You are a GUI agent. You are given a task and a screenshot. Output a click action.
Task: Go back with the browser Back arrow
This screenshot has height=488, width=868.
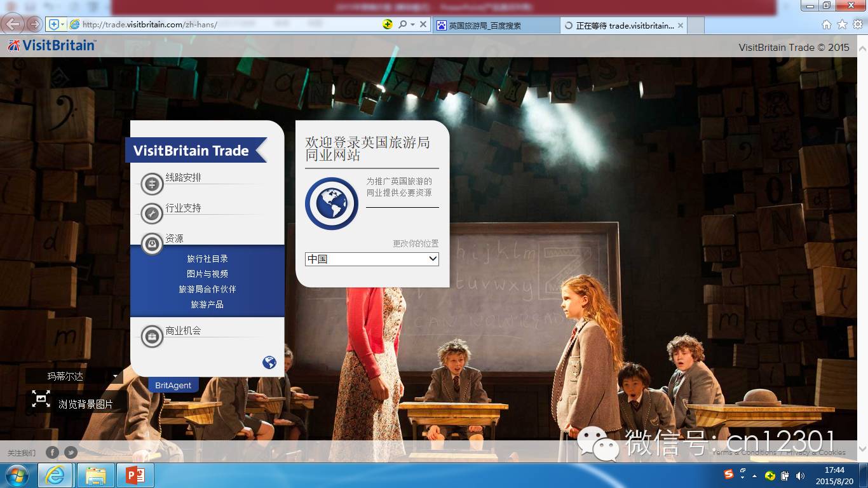pos(13,24)
